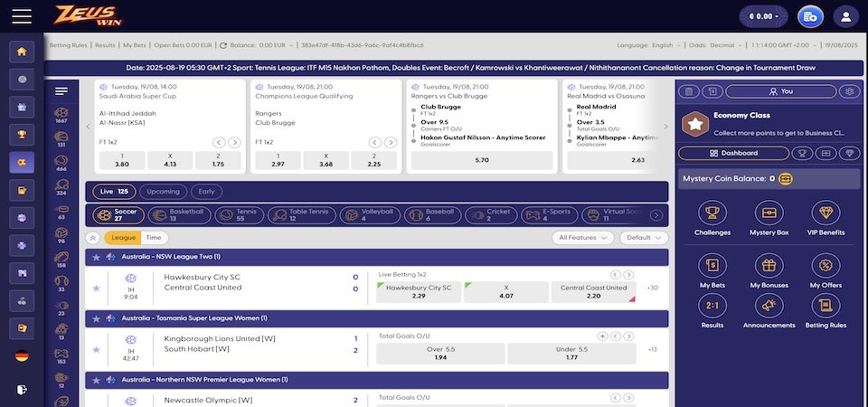Expand more markets plus on Kingborough match
The image size is (868, 407).
[x=602, y=336]
